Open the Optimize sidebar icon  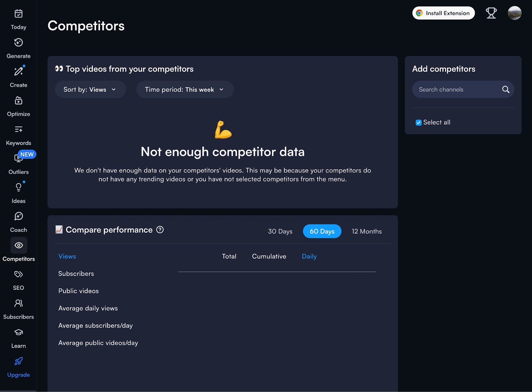click(x=19, y=100)
